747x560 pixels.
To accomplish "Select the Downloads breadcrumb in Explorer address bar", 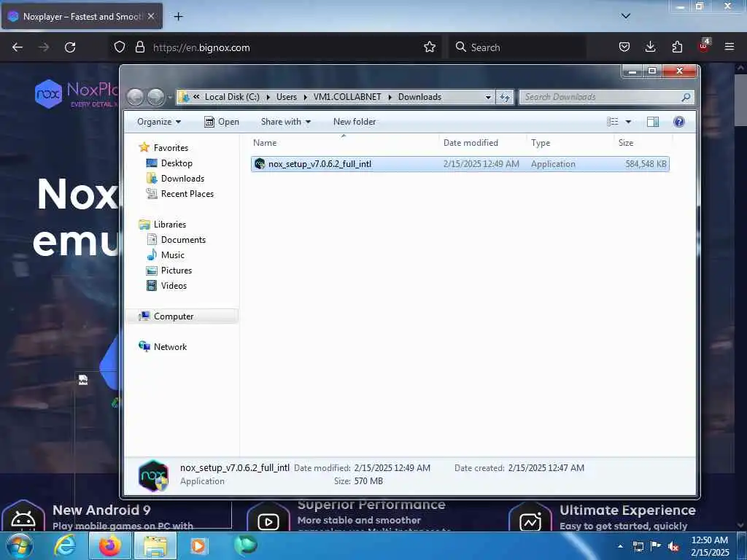I will pos(419,97).
